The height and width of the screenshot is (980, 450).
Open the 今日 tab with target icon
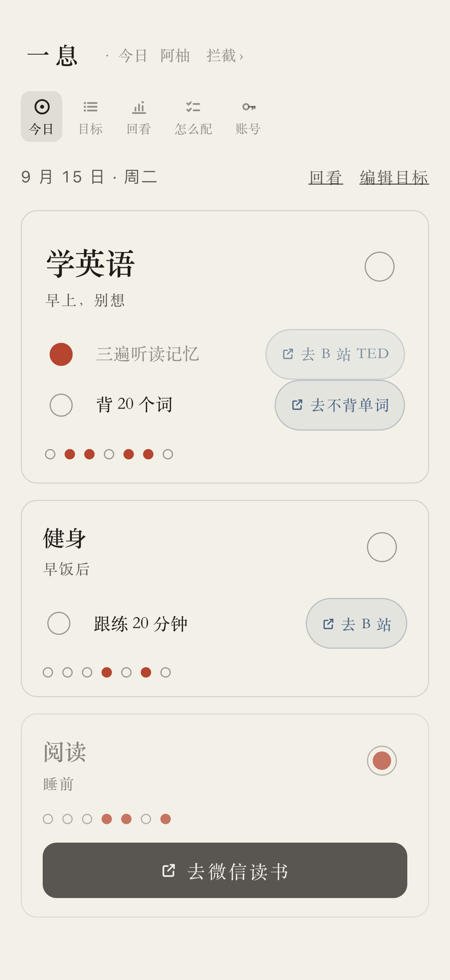point(42,117)
